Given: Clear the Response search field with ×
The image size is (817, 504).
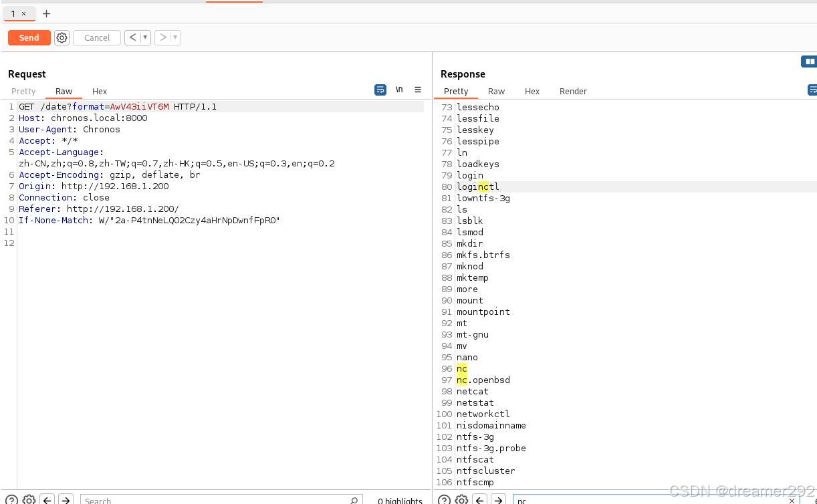Looking at the screenshot, I should 792,500.
